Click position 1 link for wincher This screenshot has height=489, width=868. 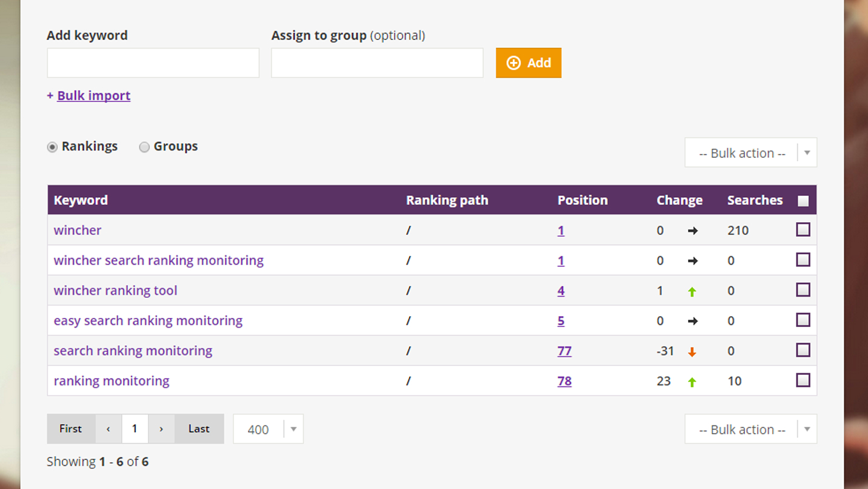(561, 231)
